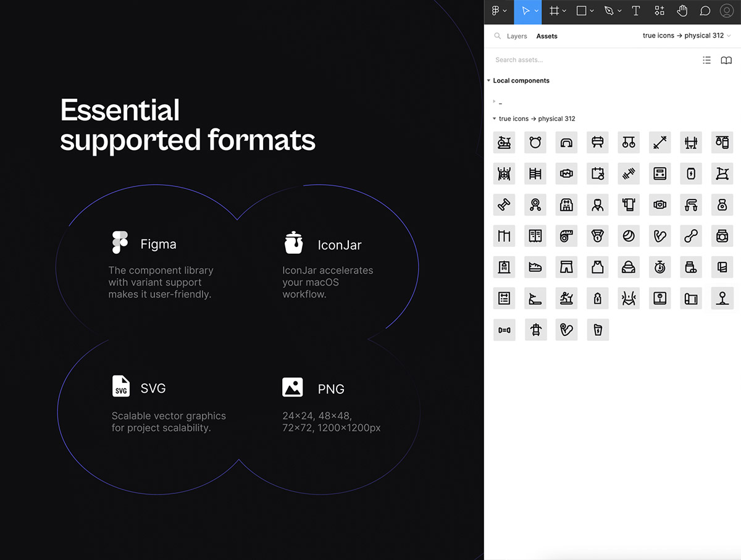This screenshot has width=741, height=560.
Task: Select the Text tool
Action: (x=635, y=11)
